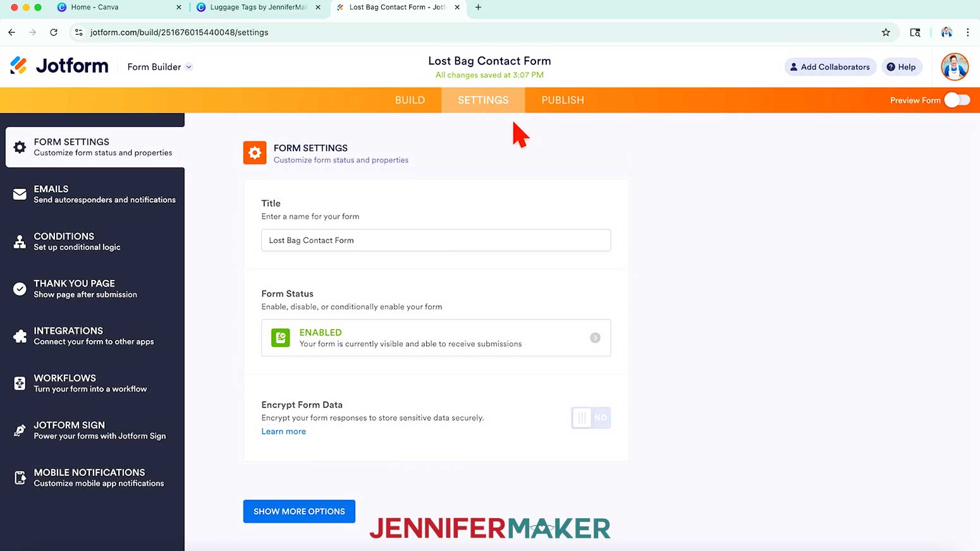The image size is (980, 551).
Task: Click the Conditions logic icon
Action: point(20,241)
